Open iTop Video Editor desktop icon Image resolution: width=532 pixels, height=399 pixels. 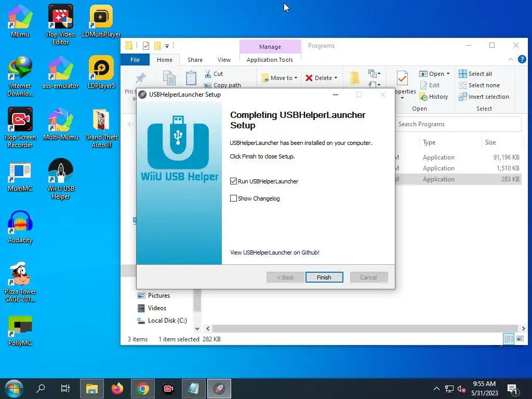point(60,24)
